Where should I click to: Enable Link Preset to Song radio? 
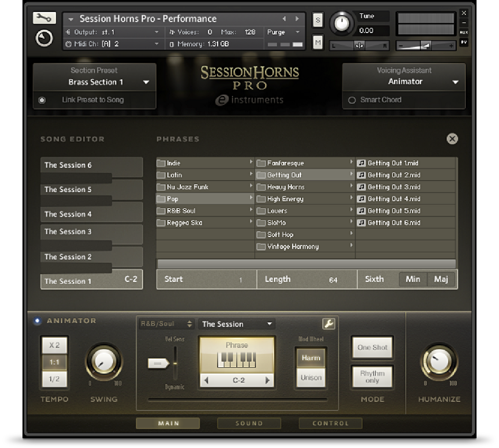pos(42,100)
